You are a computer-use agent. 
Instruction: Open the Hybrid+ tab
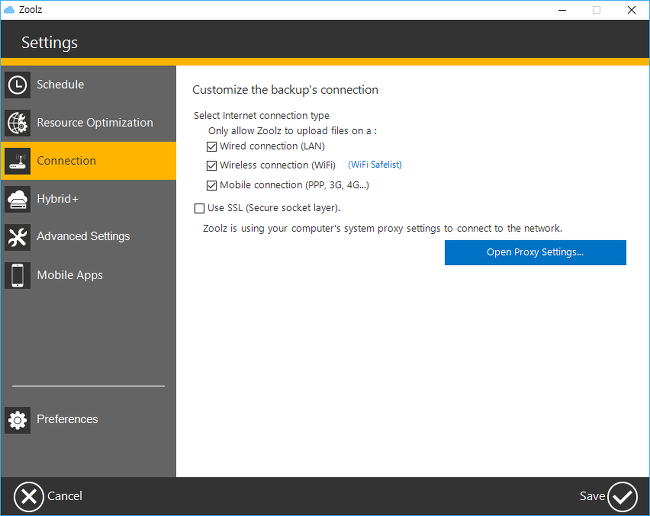(88, 199)
